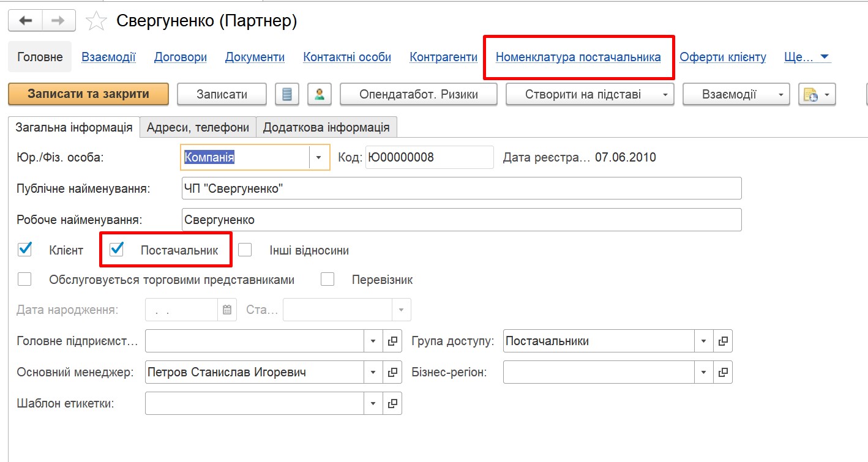Expand the Взаємодії button dropdown arrow
This screenshot has height=462, width=868.
[781, 94]
